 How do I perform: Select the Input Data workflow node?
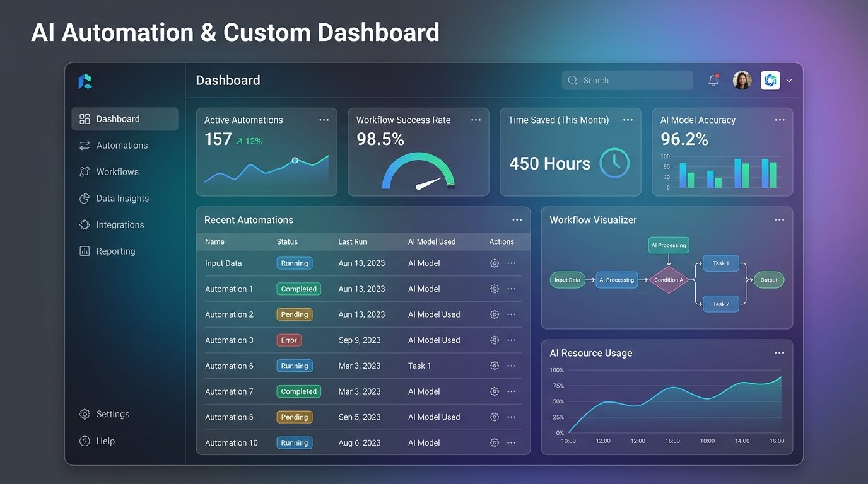click(x=567, y=280)
